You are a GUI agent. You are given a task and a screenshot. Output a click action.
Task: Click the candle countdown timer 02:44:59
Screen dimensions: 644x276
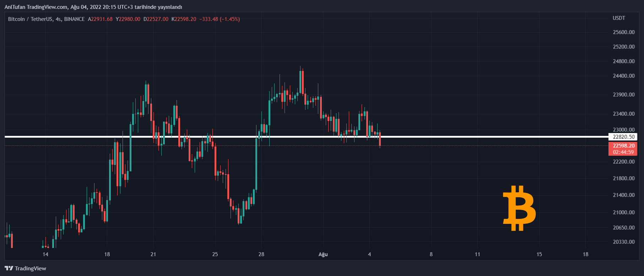tap(623, 152)
